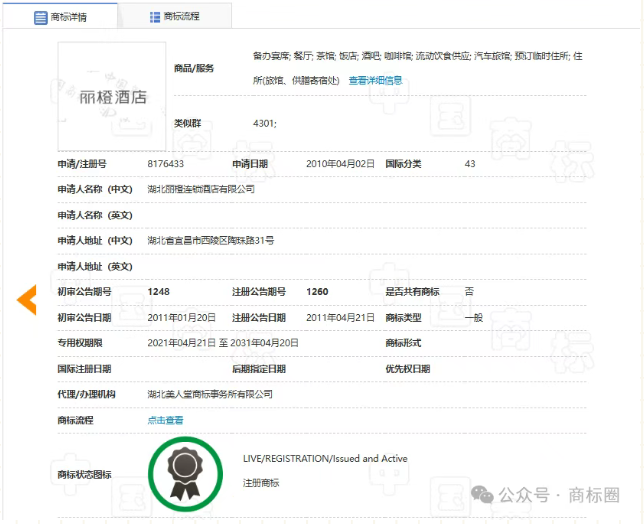Click the WeChat logo next to 公众号

point(483,495)
